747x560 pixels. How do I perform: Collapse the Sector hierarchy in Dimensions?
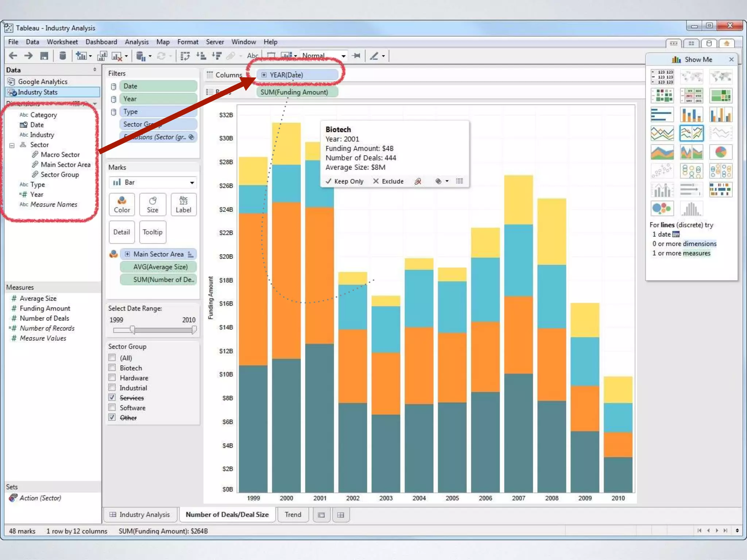pos(12,145)
